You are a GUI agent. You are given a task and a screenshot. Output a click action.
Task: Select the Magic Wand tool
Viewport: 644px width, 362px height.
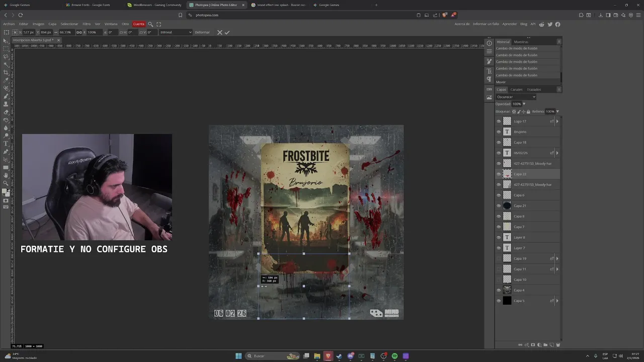pyautogui.click(x=6, y=64)
